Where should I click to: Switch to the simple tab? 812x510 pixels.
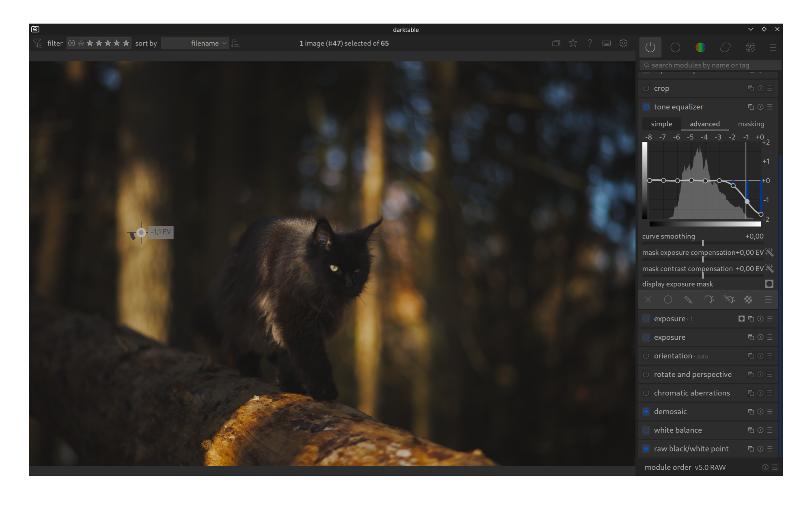(x=661, y=124)
